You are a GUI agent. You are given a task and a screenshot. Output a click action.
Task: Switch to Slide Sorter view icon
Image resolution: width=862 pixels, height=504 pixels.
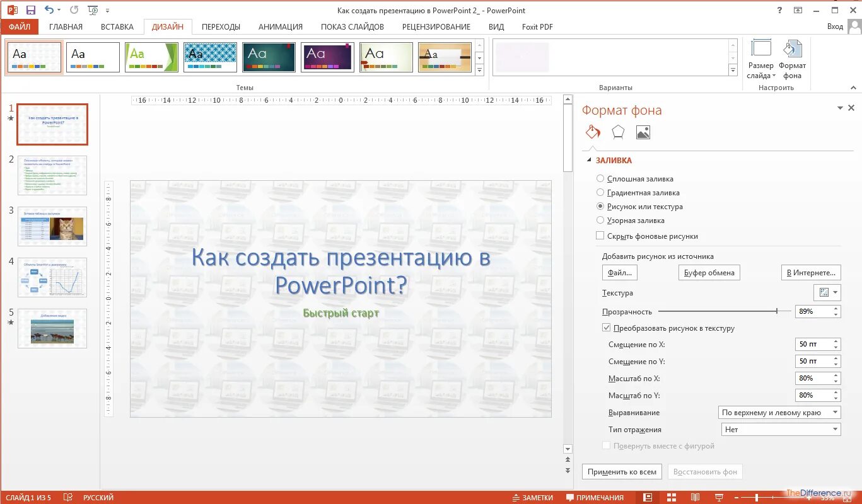(671, 498)
